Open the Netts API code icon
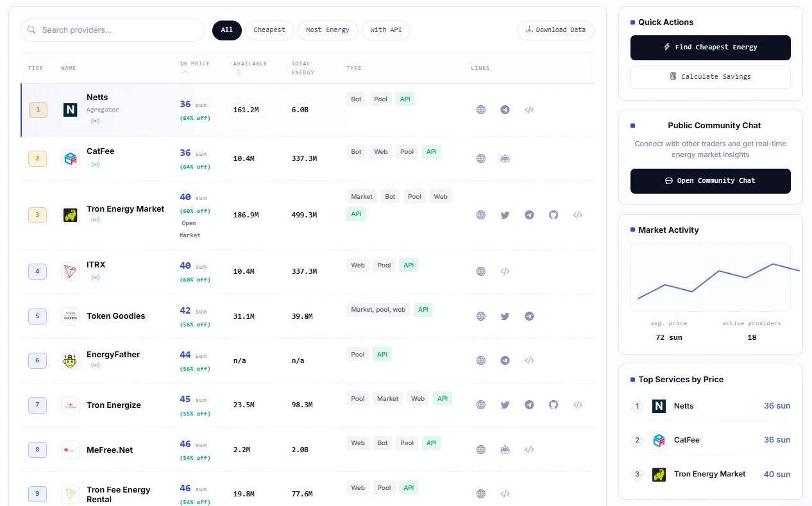This screenshot has height=506, width=812. tap(529, 110)
